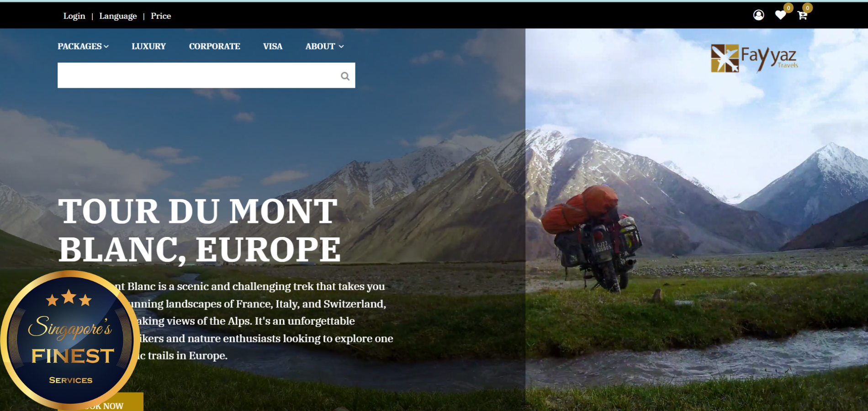Image resolution: width=868 pixels, height=411 pixels.
Task: Click the wishlist counter badge
Action: (x=788, y=8)
